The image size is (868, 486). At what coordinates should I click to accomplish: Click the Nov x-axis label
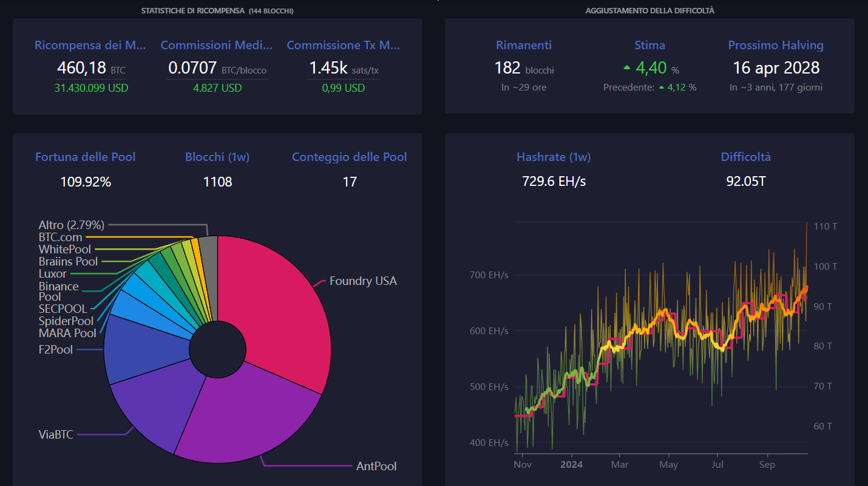[x=523, y=465]
